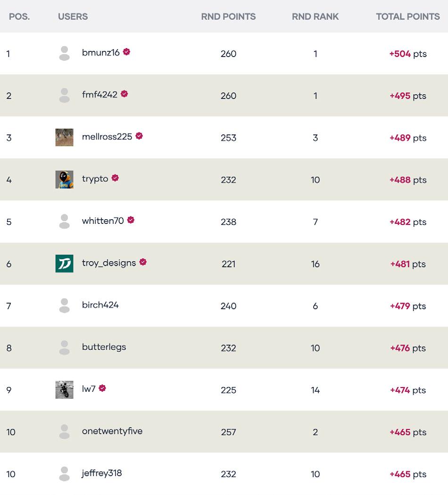This screenshot has width=448, height=495.
Task: Click whitten70's verified checkmark badge
Action: point(131,220)
